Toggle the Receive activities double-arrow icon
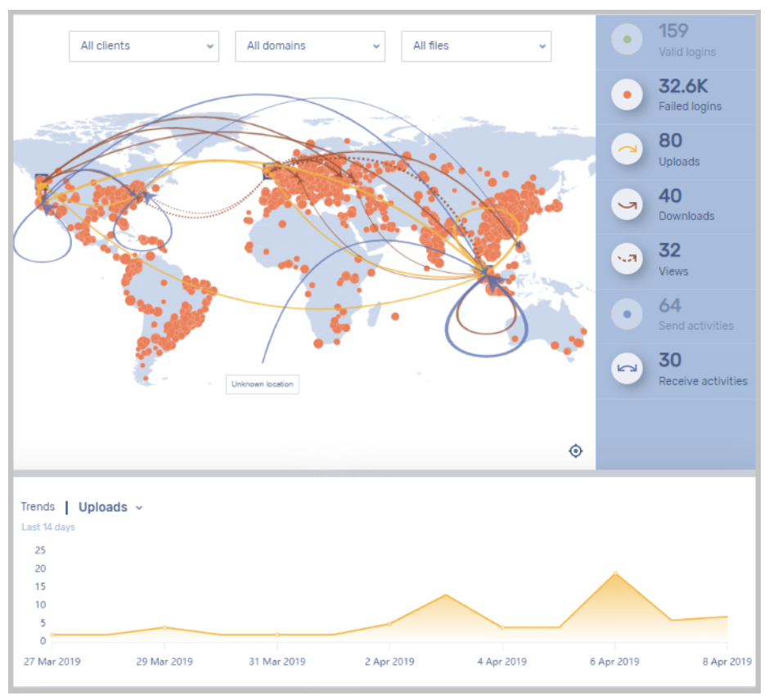Screen dimensions: 769x700 coord(627,369)
